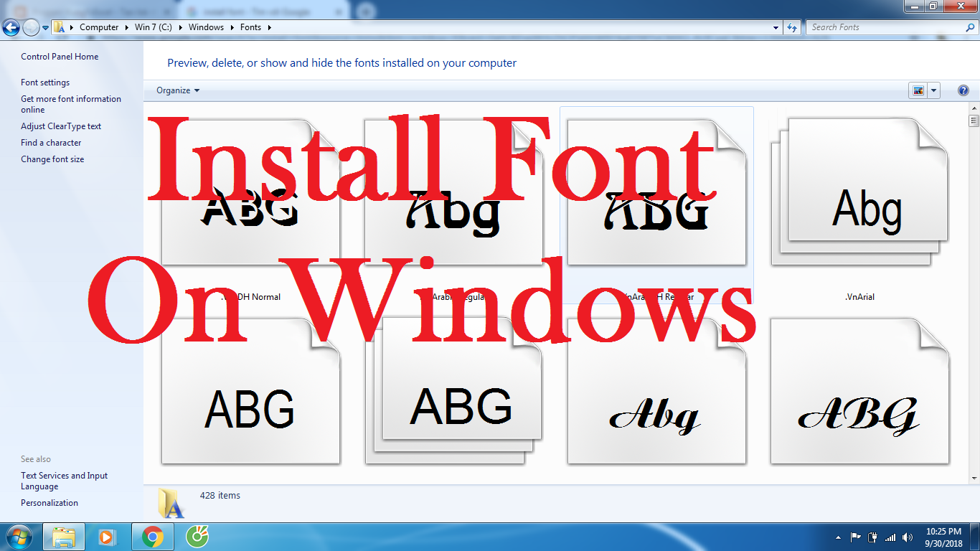Open the Personalization settings link

49,502
